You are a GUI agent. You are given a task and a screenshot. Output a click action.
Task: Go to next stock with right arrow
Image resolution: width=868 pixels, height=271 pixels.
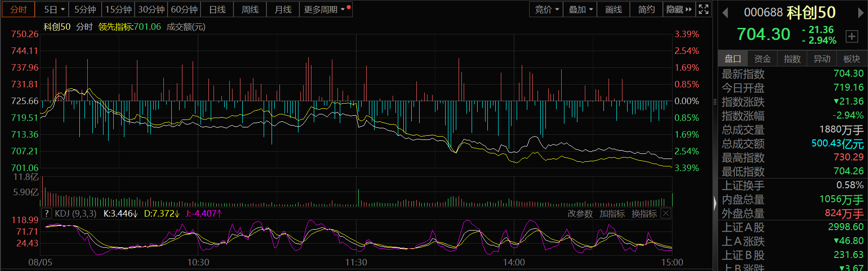tap(860, 13)
